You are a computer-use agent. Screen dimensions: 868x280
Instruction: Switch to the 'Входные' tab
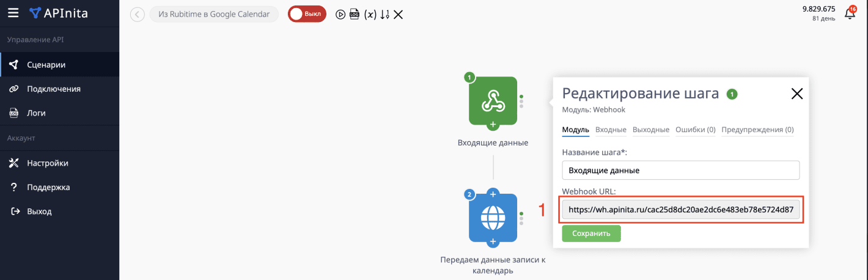[611, 130]
